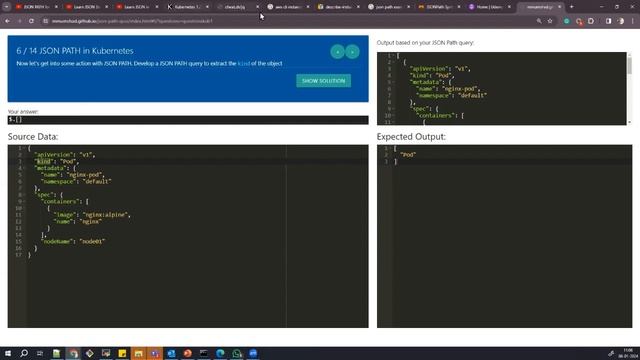Open the browser profile avatar
This screenshot has width=640, height=360.
pos(620,21)
